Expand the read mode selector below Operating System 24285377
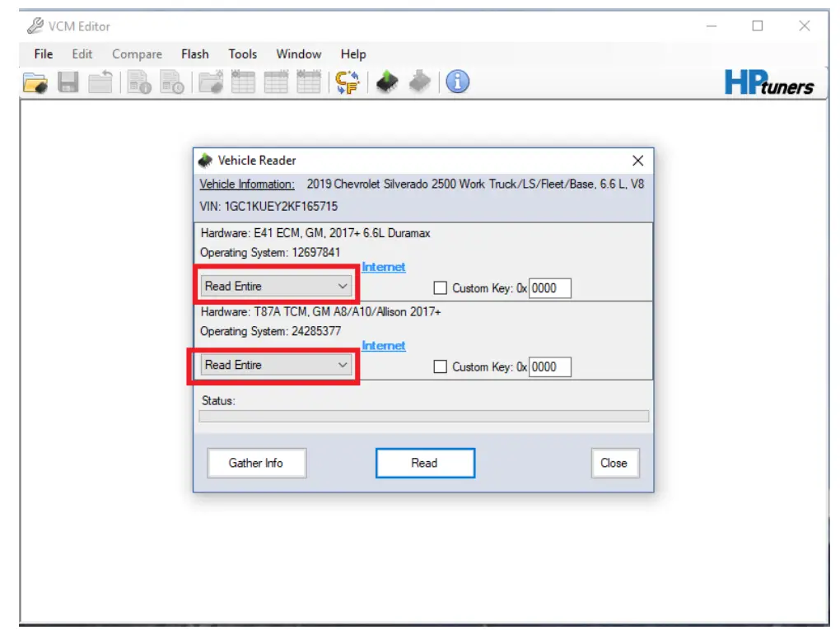 343,365
